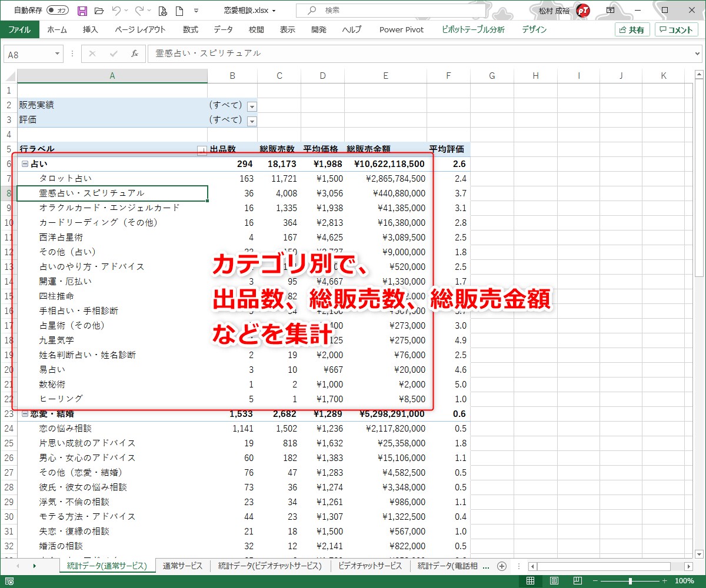Toggle the AutoSave switch
Image resolution: width=706 pixels, height=588 pixels.
[57, 11]
